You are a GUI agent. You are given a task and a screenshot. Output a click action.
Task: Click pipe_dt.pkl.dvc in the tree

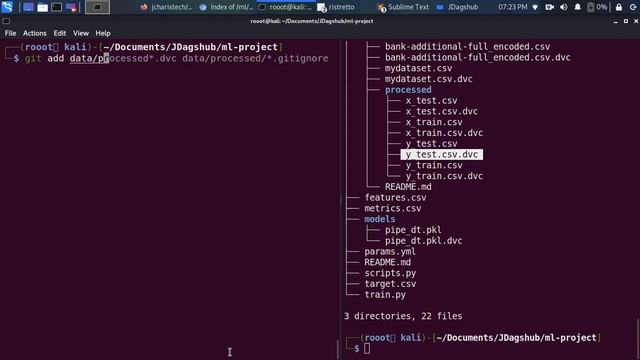424,241
